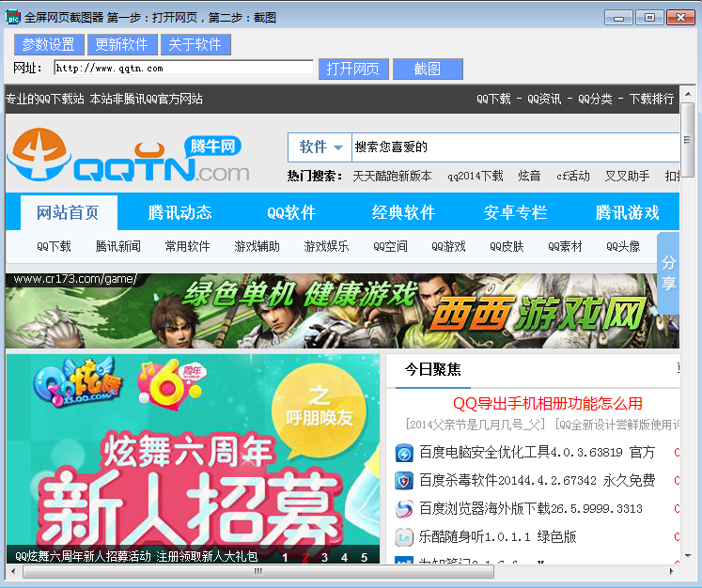The height and width of the screenshot is (588, 702).
Task: Open QQ下载 in the sub navigation
Action: 54,246
